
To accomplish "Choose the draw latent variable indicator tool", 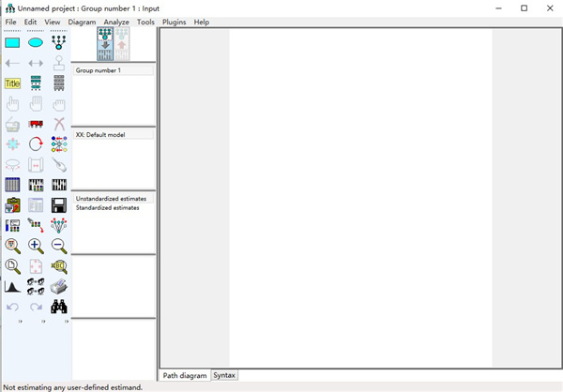I will click(x=59, y=42).
